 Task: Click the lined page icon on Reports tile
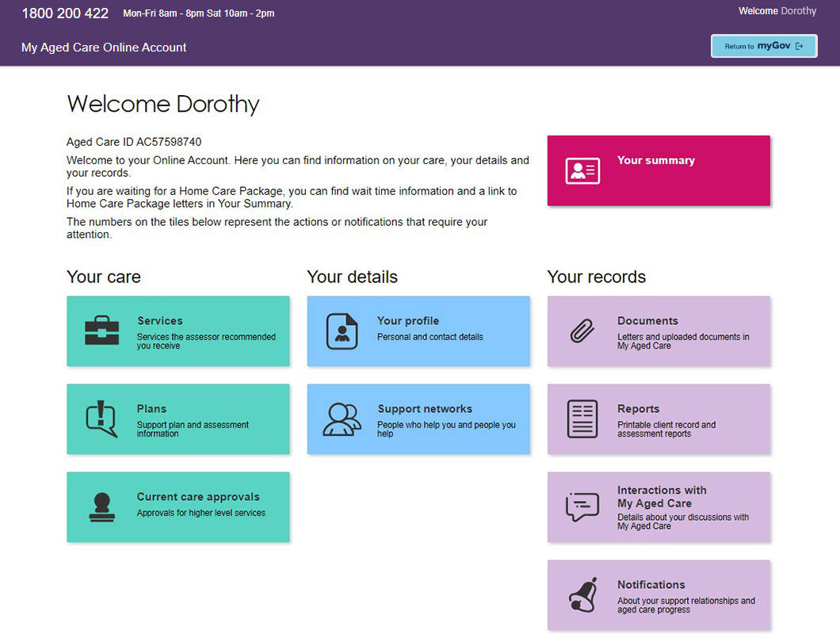coord(582,418)
